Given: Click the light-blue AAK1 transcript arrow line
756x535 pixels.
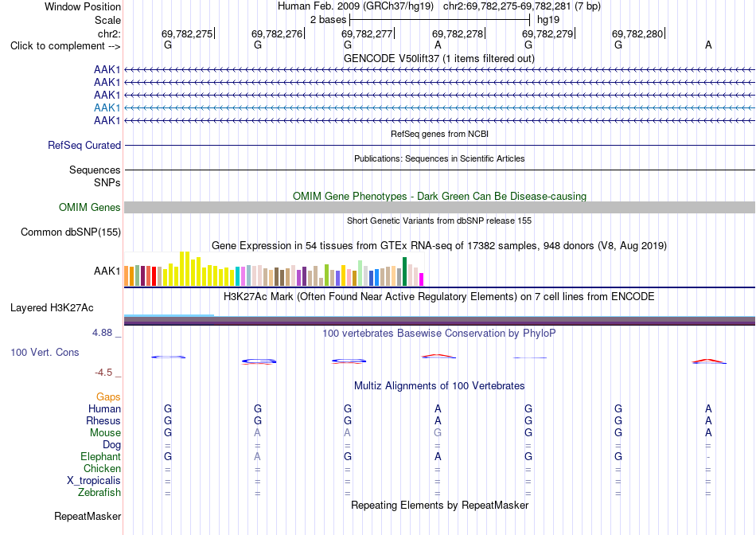Looking at the screenshot, I should tap(440, 107).
